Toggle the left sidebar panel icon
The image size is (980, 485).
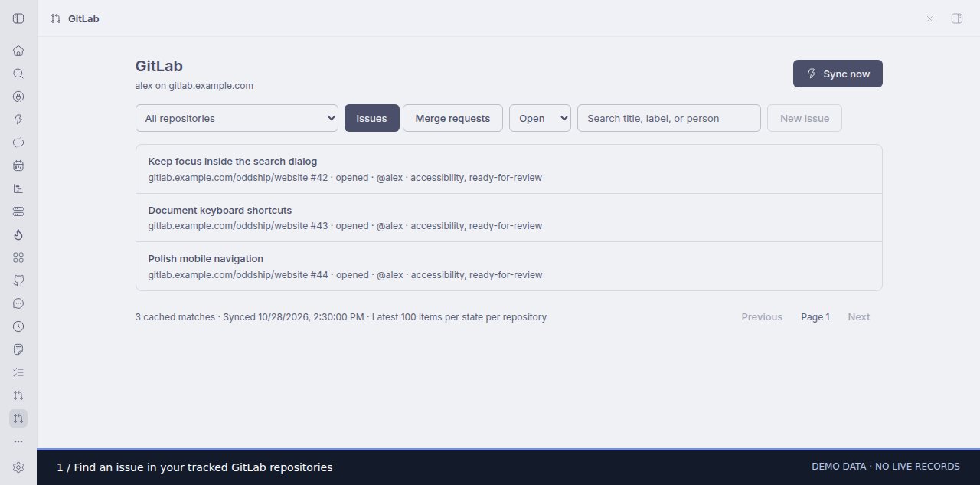[18, 18]
